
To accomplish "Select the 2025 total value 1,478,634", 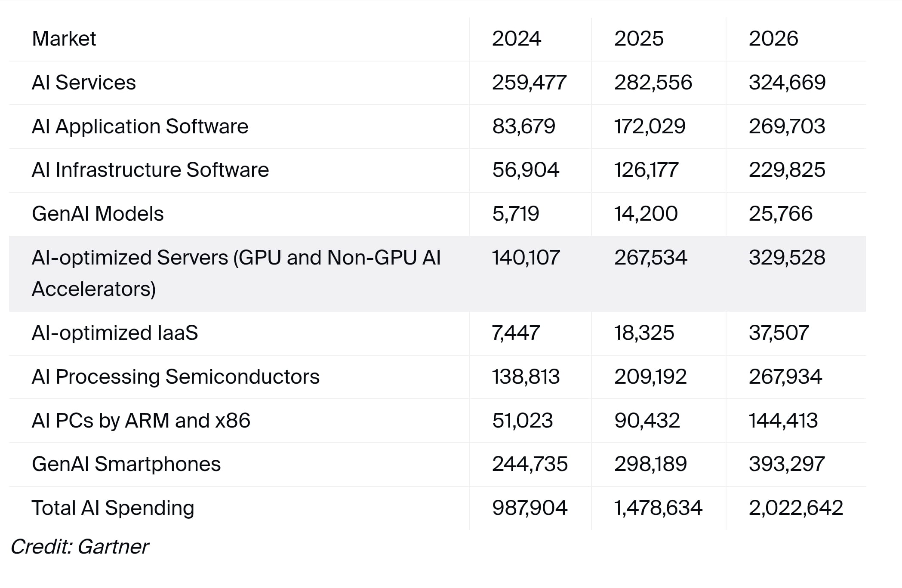I will [x=658, y=508].
